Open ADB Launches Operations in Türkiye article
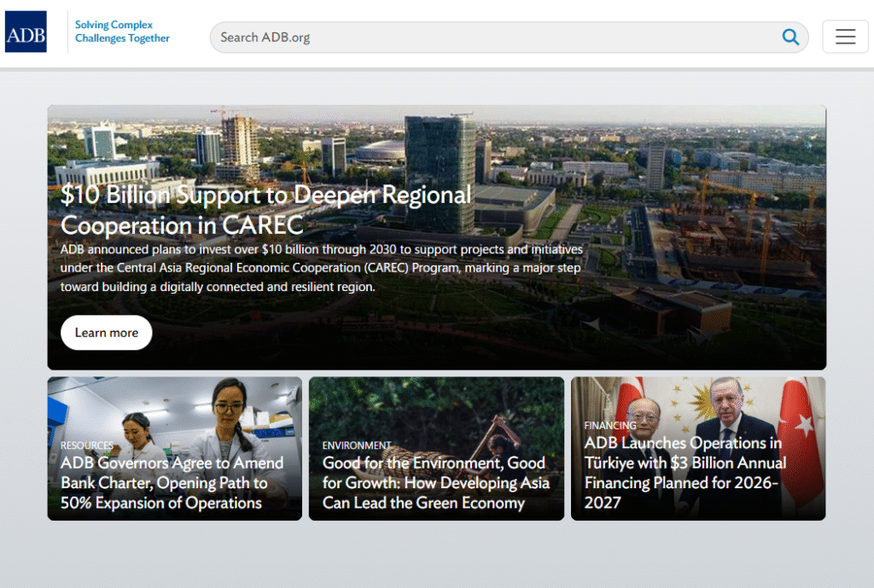Viewport: 874px width, 588px height. (685, 473)
